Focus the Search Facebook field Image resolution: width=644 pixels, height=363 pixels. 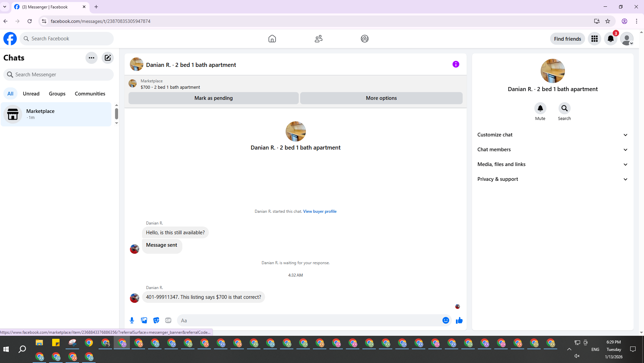tap(67, 39)
